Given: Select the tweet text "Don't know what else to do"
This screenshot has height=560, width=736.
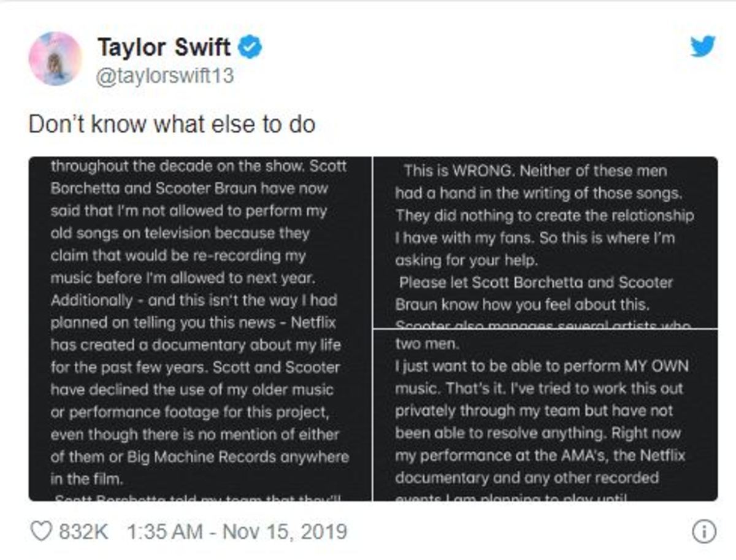Looking at the screenshot, I should coord(172,124).
